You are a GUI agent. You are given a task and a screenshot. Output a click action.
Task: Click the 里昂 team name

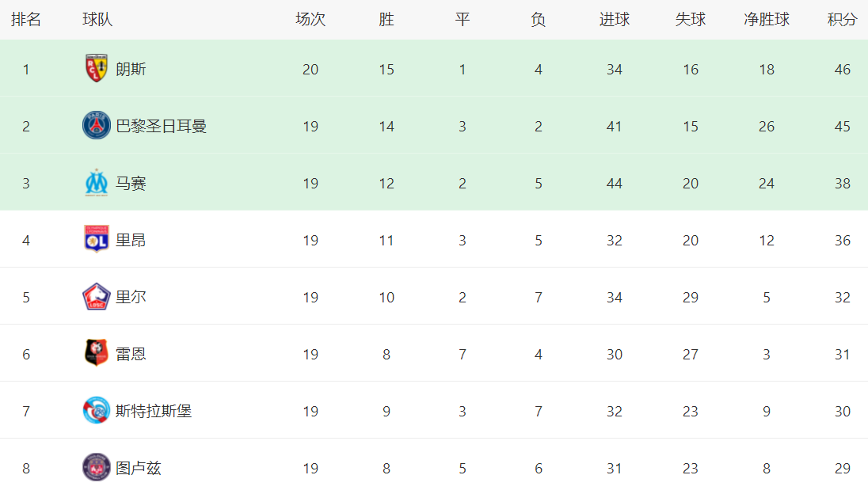tap(131, 240)
